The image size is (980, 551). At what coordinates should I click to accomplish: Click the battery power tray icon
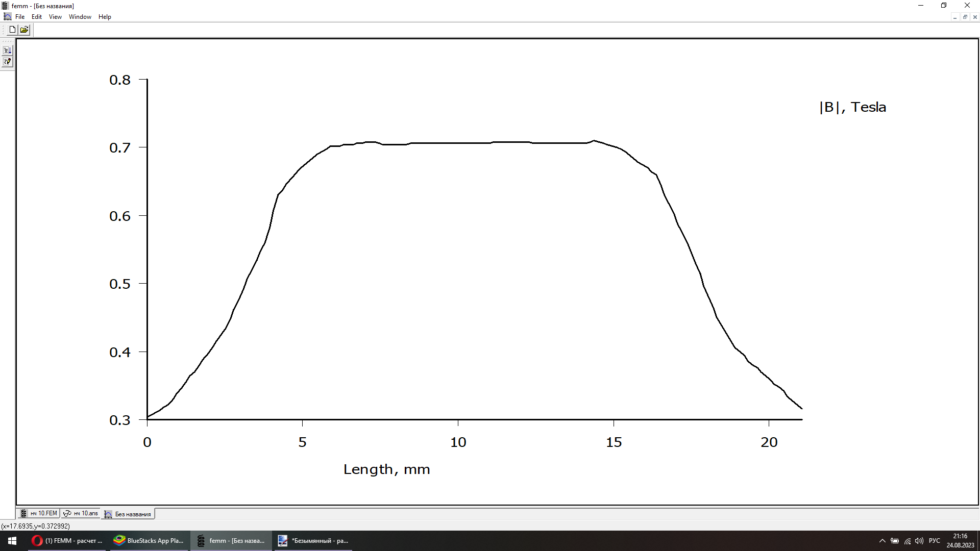click(895, 541)
